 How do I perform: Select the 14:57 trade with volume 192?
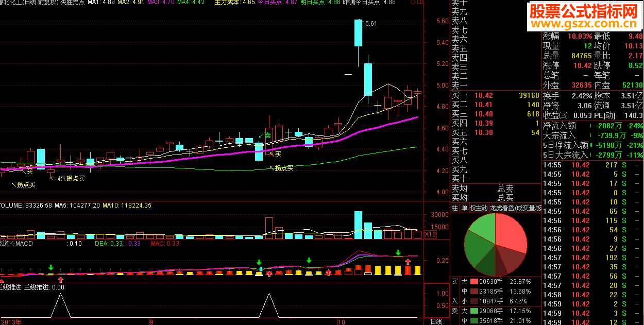[x=593, y=258]
